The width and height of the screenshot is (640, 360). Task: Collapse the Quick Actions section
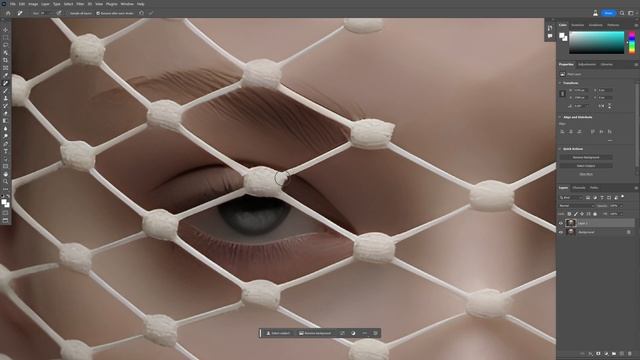pos(560,149)
